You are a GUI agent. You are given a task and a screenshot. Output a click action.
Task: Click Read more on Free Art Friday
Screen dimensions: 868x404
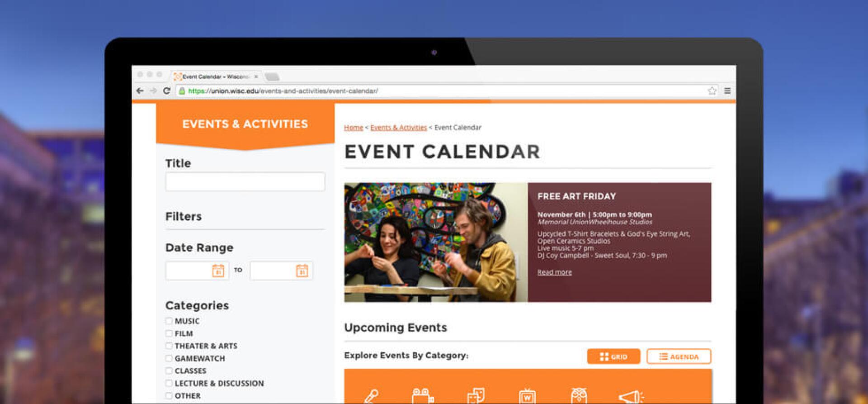tap(554, 272)
